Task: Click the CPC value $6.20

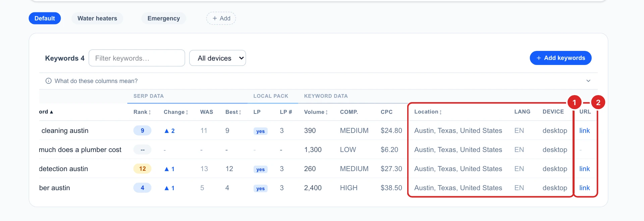Action: point(389,150)
